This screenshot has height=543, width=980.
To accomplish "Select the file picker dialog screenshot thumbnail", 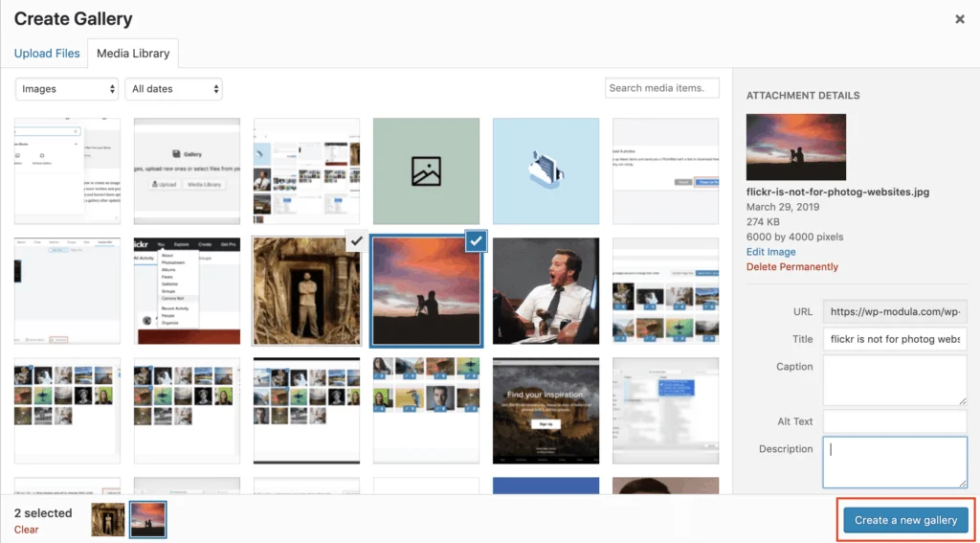I will (666, 411).
